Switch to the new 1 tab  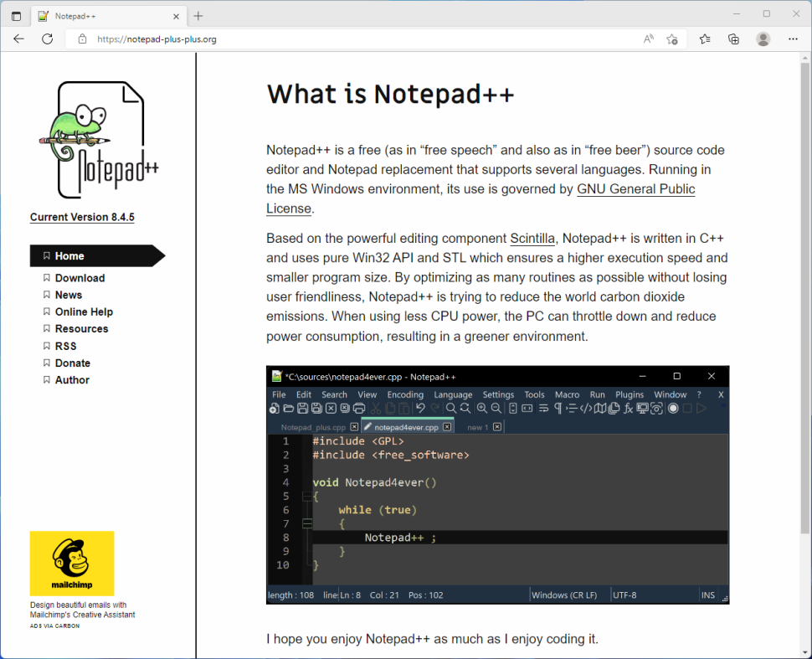[x=477, y=427]
